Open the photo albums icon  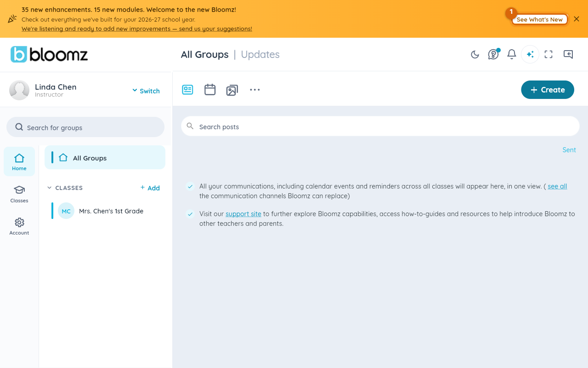click(x=232, y=90)
